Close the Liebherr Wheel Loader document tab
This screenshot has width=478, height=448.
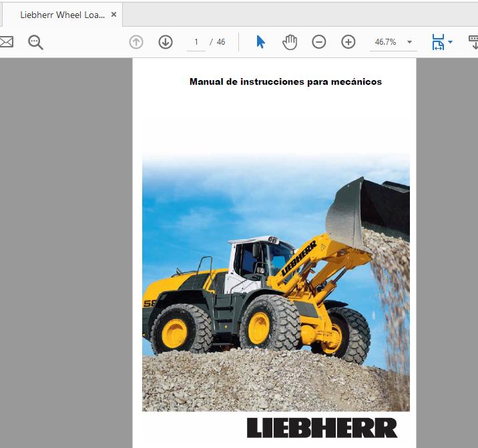tap(113, 14)
